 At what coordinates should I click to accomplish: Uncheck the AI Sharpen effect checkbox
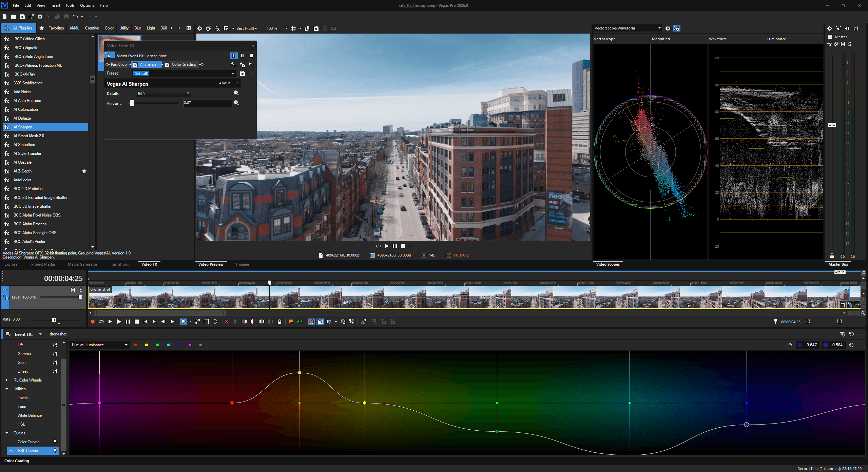tap(135, 64)
